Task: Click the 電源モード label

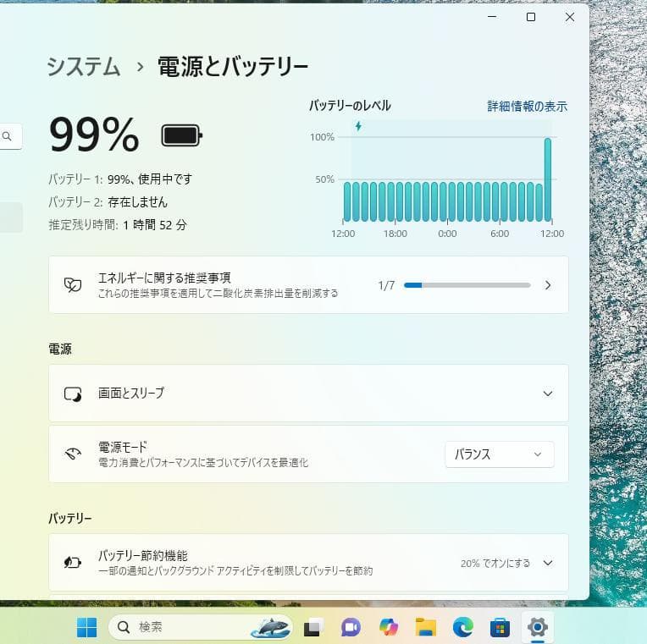Action: 123,447
